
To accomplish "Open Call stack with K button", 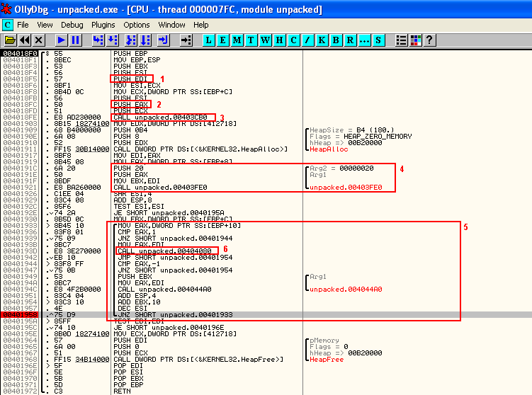I will coord(322,40).
